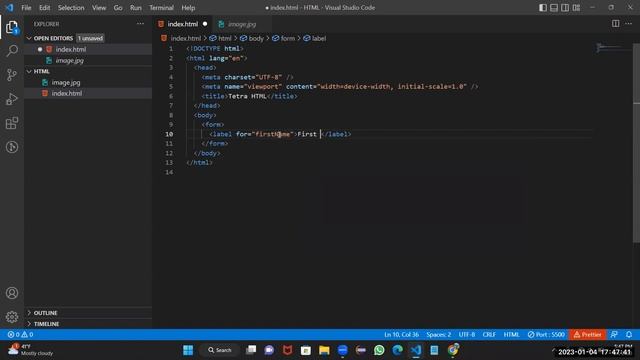Open the Run menu

tap(136, 8)
